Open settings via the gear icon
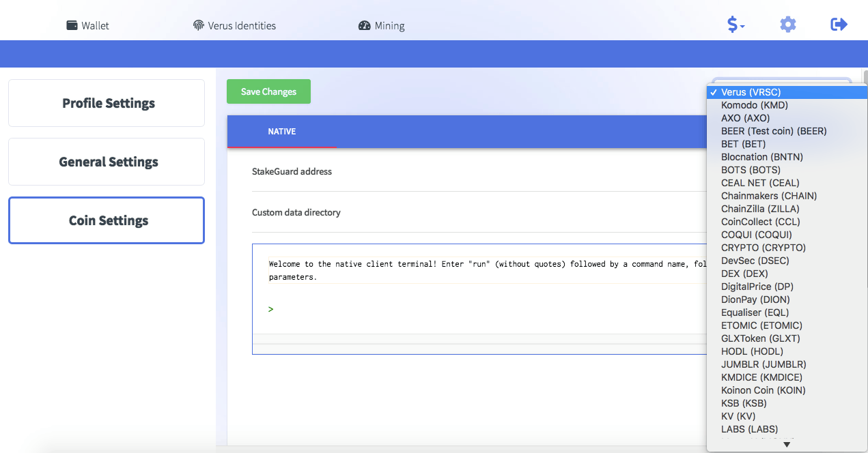Image resolution: width=868 pixels, height=453 pixels. (788, 25)
